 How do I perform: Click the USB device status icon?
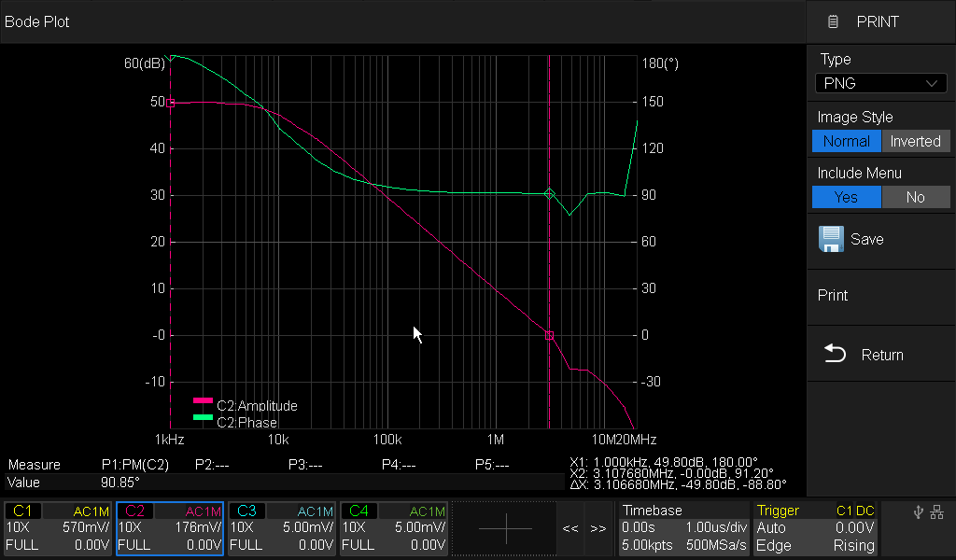pyautogui.click(x=919, y=511)
